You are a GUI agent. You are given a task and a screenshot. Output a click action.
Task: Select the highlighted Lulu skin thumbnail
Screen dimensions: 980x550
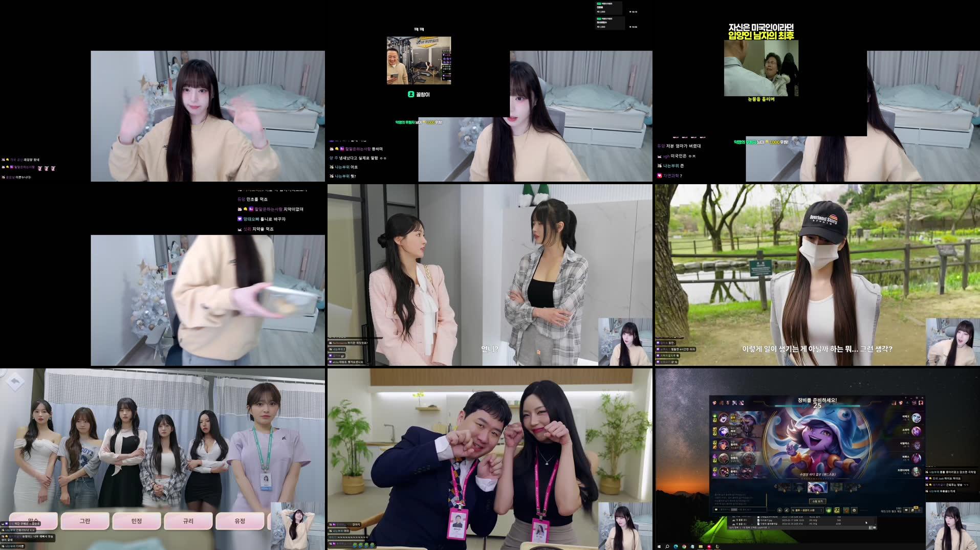818,488
